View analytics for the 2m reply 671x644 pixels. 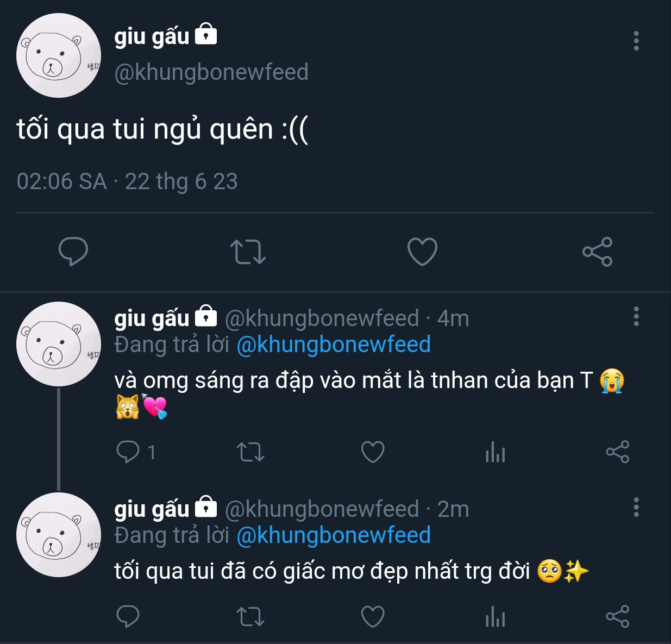495,617
